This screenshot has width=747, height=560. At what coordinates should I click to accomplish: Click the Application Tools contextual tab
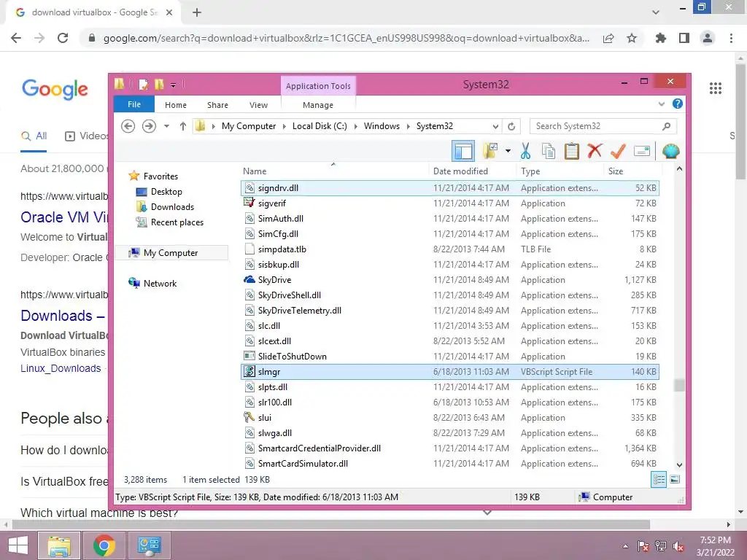pos(318,86)
